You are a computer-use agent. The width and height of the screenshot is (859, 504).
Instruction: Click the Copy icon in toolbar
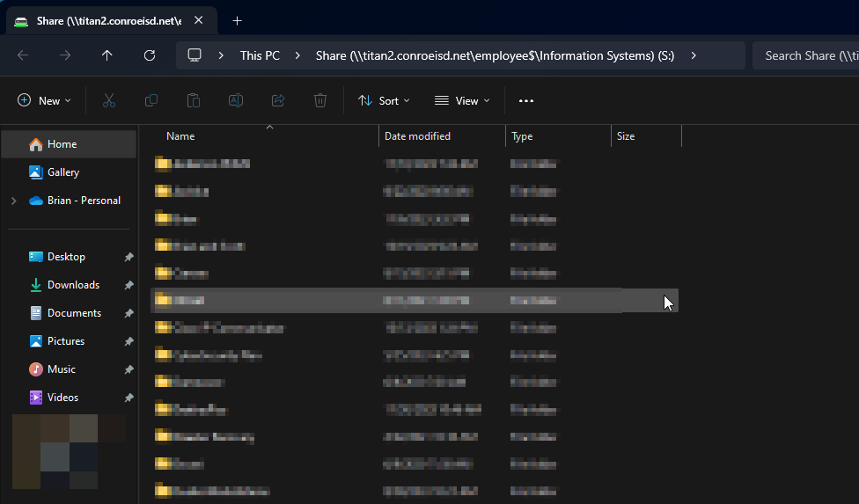point(151,101)
